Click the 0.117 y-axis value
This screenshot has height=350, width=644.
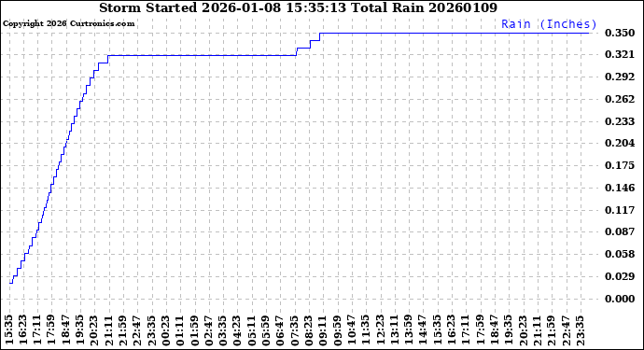pos(620,210)
